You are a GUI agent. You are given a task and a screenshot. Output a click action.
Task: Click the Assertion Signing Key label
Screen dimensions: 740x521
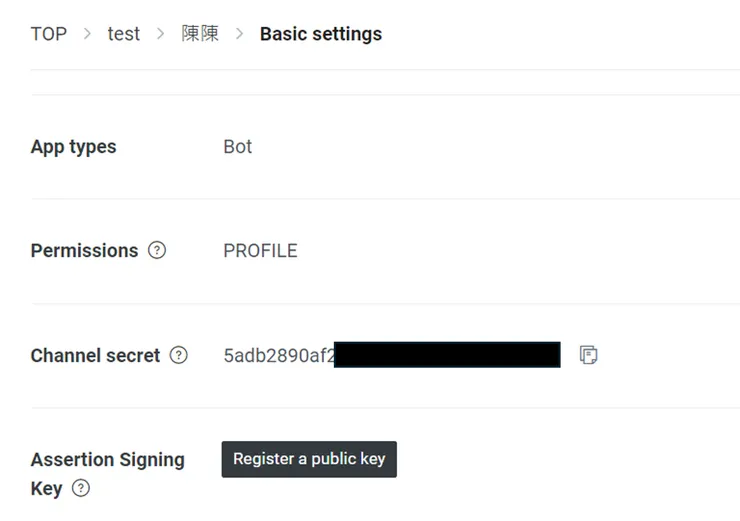[x=107, y=460]
